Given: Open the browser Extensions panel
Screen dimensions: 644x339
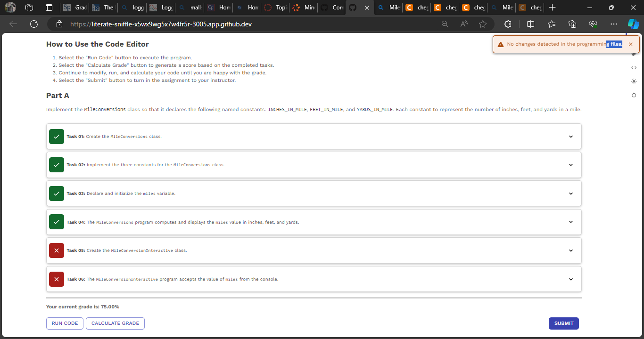Looking at the screenshot, I should (508, 24).
